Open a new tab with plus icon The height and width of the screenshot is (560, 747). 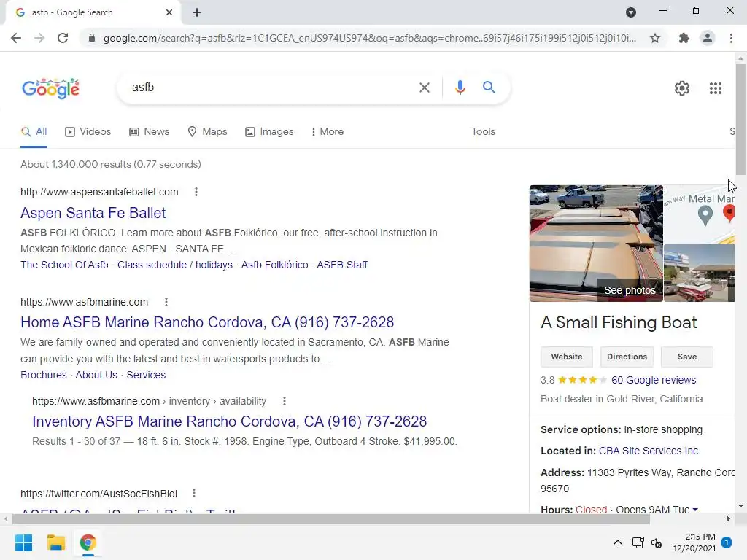tap(197, 12)
